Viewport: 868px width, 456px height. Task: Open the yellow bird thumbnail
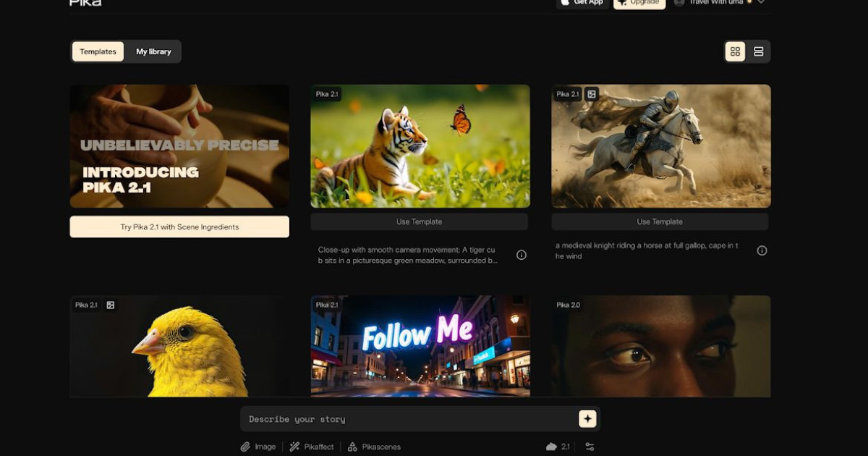coord(179,346)
